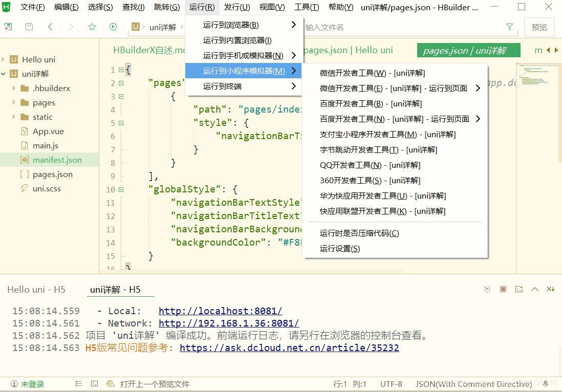Click the filter funnel icon
The height and width of the screenshot is (392, 562).
click(x=509, y=27)
